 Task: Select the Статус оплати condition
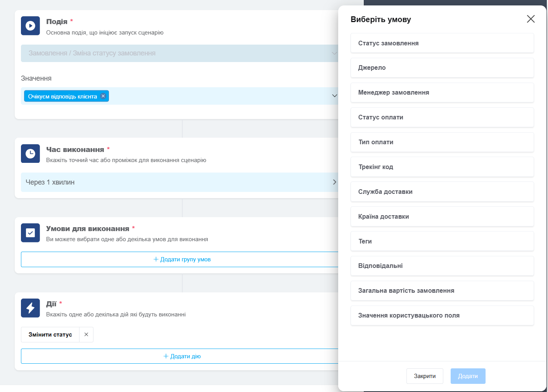click(442, 117)
